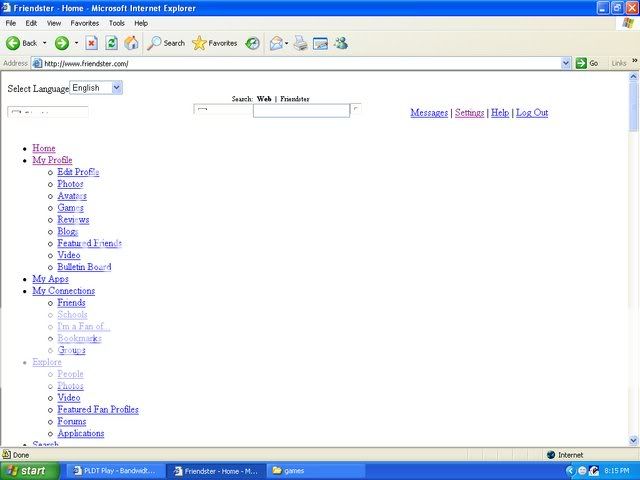Open the Forums link
The image size is (640, 480).
[72, 421]
